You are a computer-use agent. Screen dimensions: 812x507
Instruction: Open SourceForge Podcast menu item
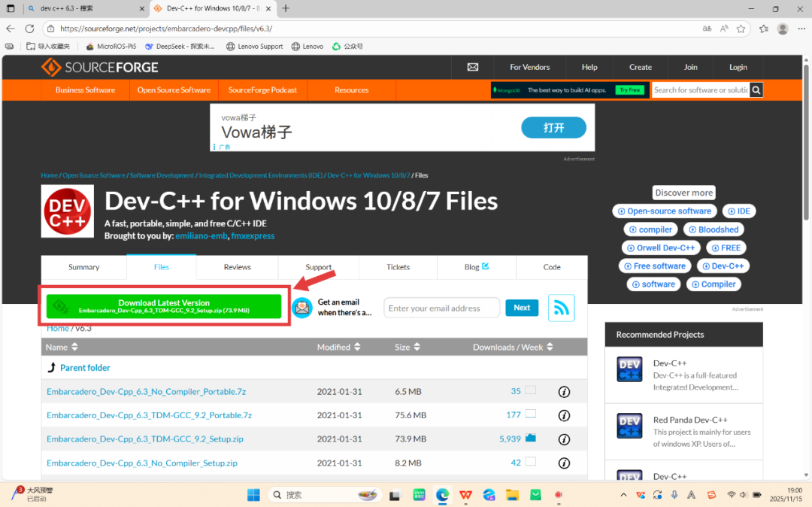point(262,90)
